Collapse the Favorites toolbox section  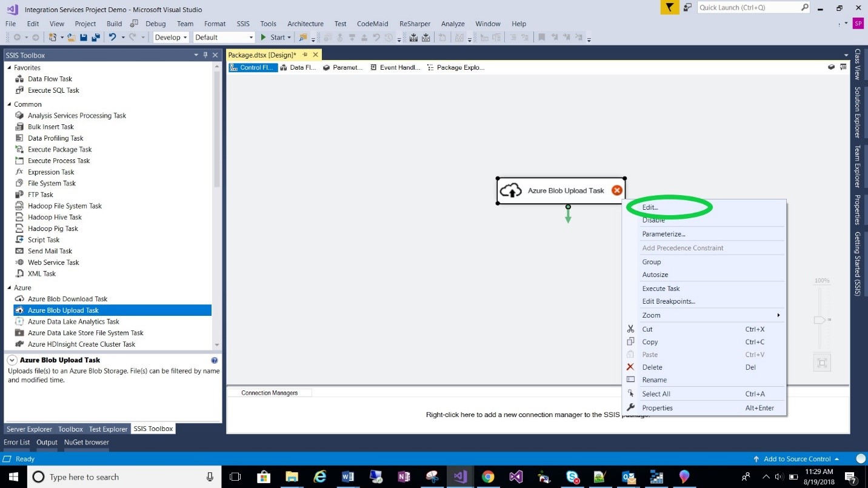click(9, 68)
